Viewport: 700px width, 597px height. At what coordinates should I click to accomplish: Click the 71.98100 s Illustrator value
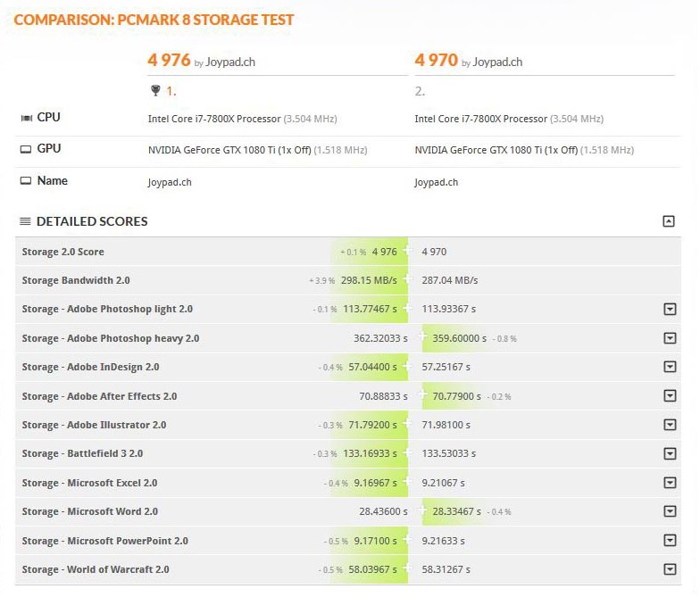click(446, 425)
